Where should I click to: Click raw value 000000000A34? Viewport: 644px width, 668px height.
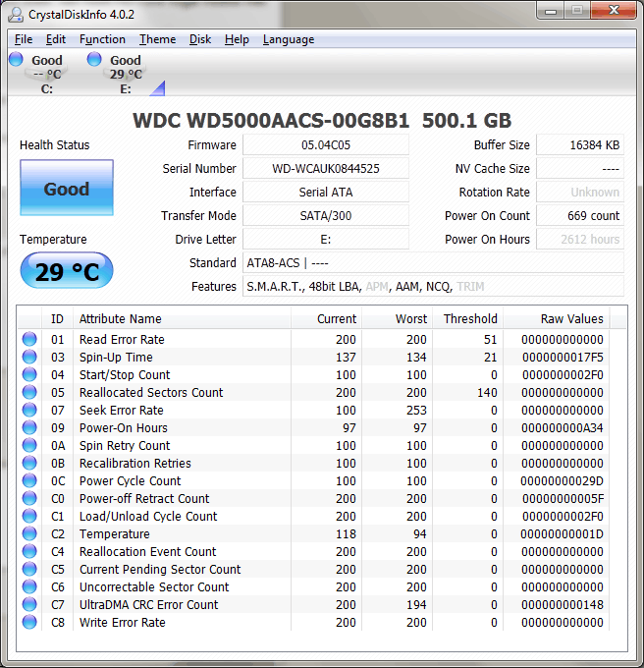563,427
